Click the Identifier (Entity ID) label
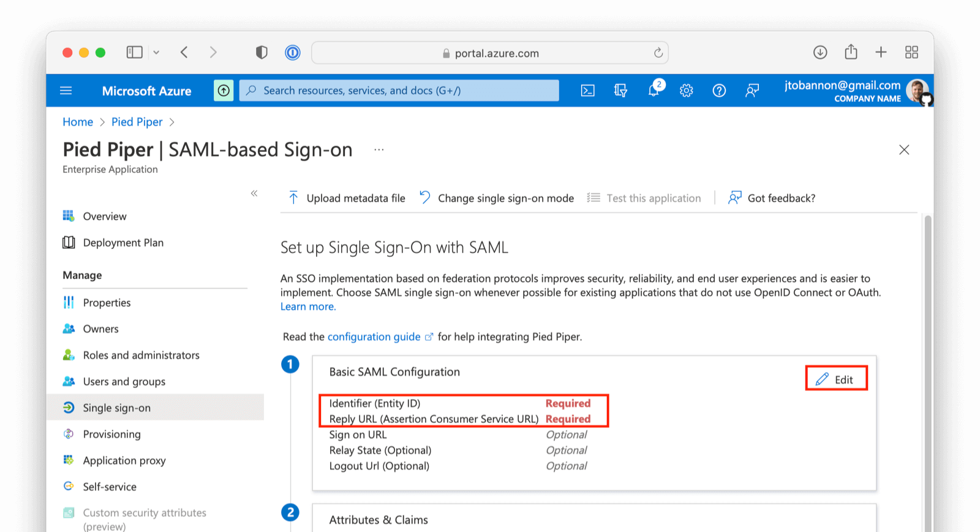This screenshot has width=980, height=532. tap(375, 403)
